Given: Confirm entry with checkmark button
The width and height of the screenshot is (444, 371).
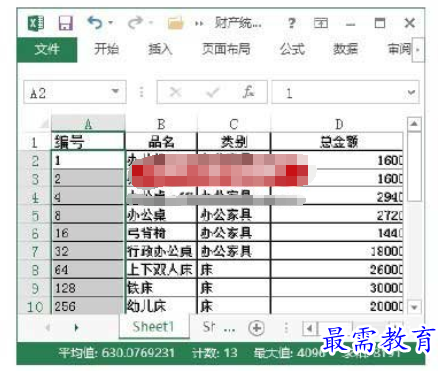Looking at the screenshot, I should (212, 92).
